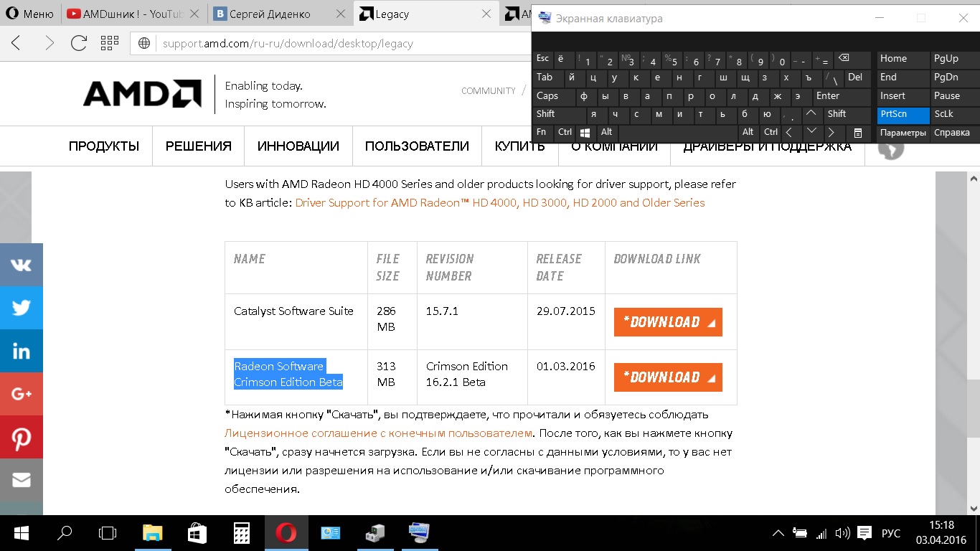The width and height of the screenshot is (980, 551).
Task: Download the Catalyst Software Suite driver
Action: pos(668,322)
